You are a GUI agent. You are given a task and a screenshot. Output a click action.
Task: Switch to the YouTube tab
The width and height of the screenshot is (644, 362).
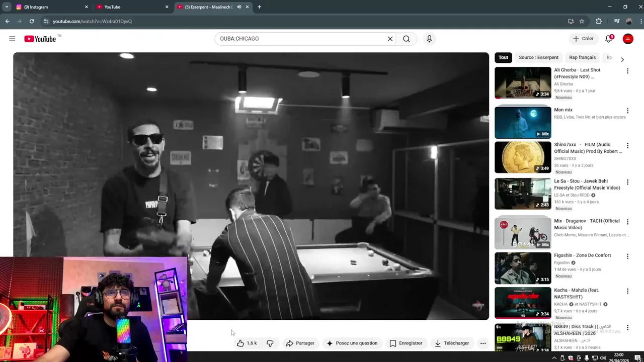click(132, 7)
